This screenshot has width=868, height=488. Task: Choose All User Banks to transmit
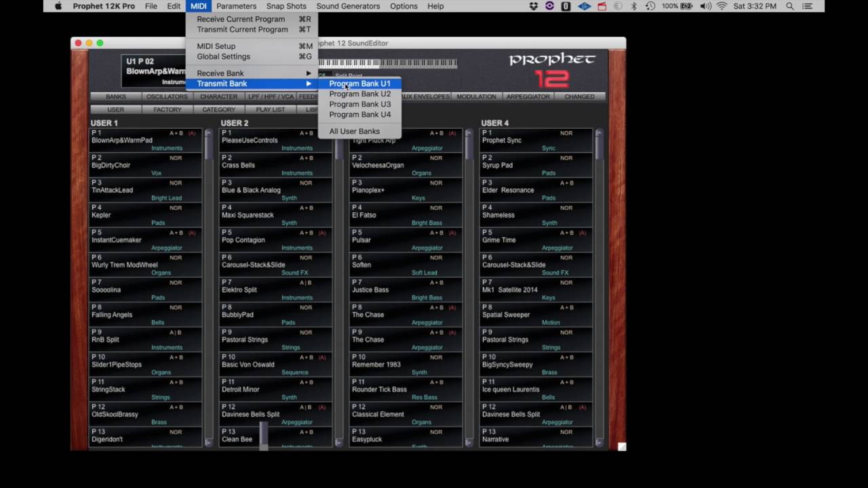coord(359,131)
